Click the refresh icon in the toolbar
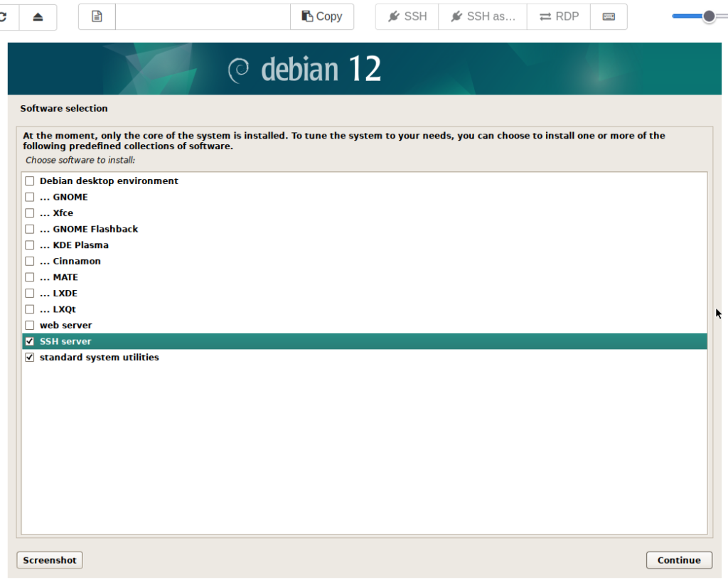The width and height of the screenshot is (728, 585). coord(4,16)
